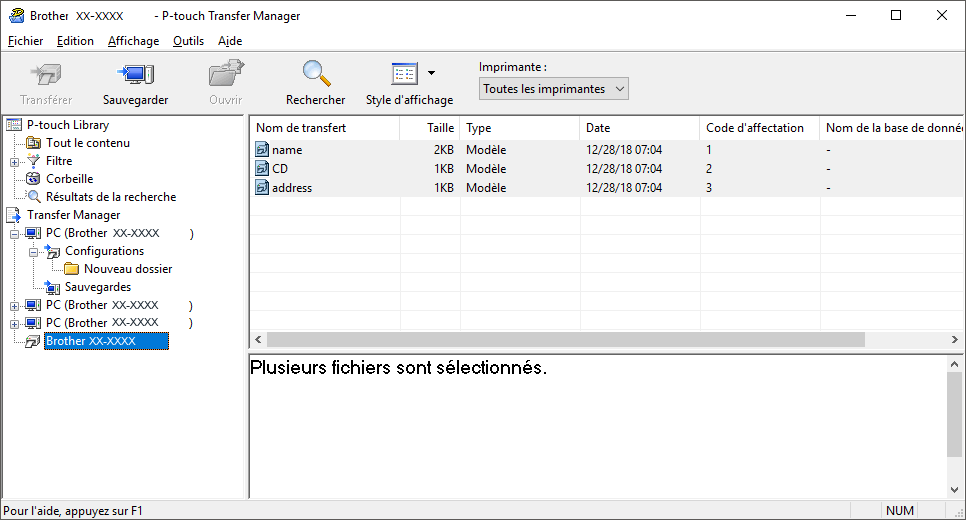Viewport: 966px width, 520px height.
Task: Click the template icon next to CD
Action: [262, 168]
